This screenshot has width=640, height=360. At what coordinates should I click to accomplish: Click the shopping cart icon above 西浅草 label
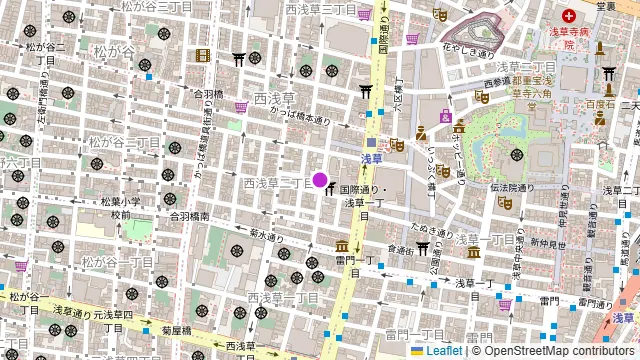[x=241, y=107]
